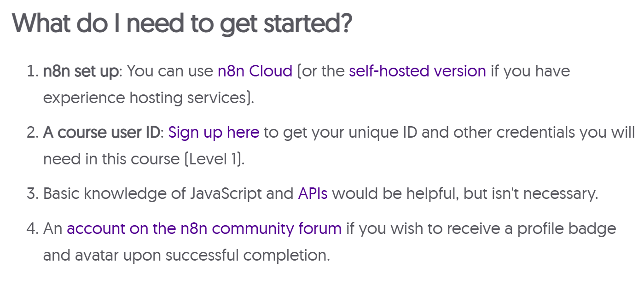Visit the n8n community forum account link

[x=204, y=228]
